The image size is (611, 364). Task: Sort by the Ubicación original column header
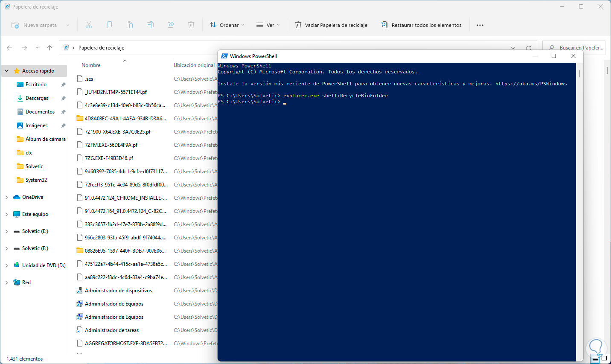point(194,65)
